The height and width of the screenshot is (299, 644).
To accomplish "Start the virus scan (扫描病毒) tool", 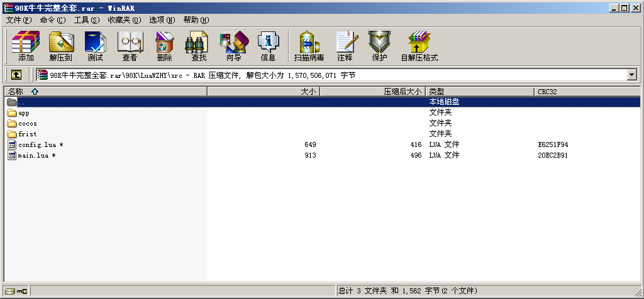I will click(x=309, y=46).
